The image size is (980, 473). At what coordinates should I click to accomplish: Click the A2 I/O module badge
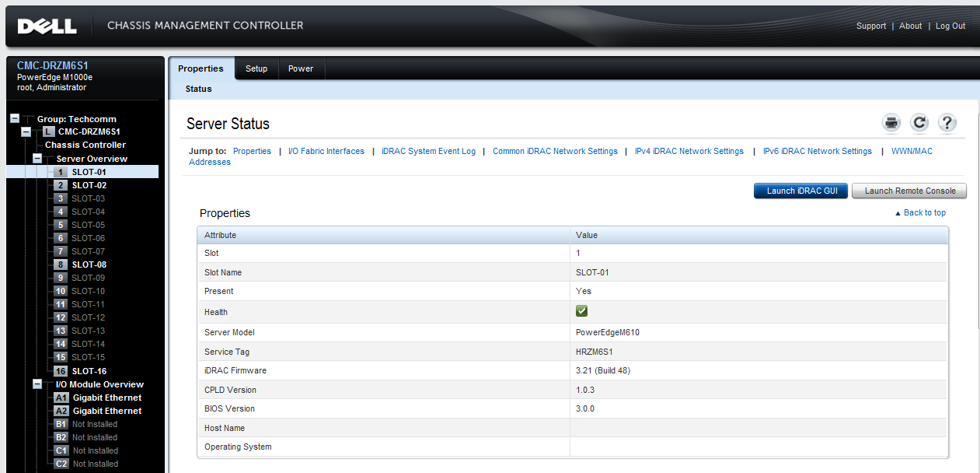(61, 411)
